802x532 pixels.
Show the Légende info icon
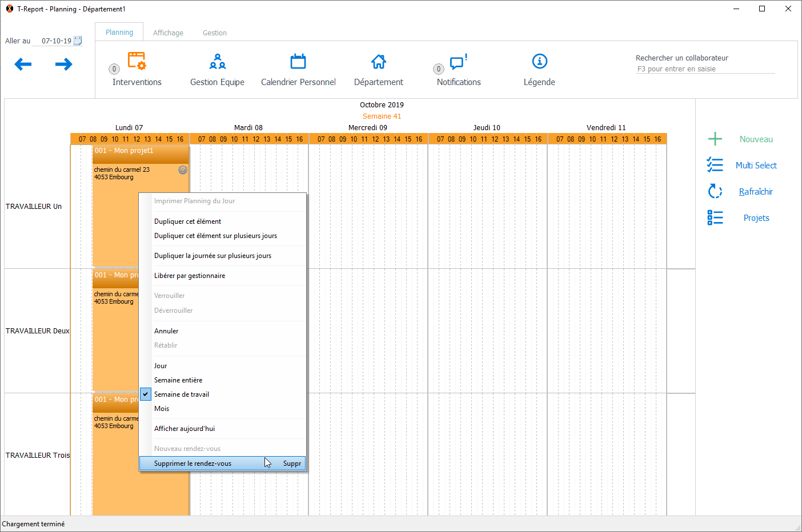[539, 62]
